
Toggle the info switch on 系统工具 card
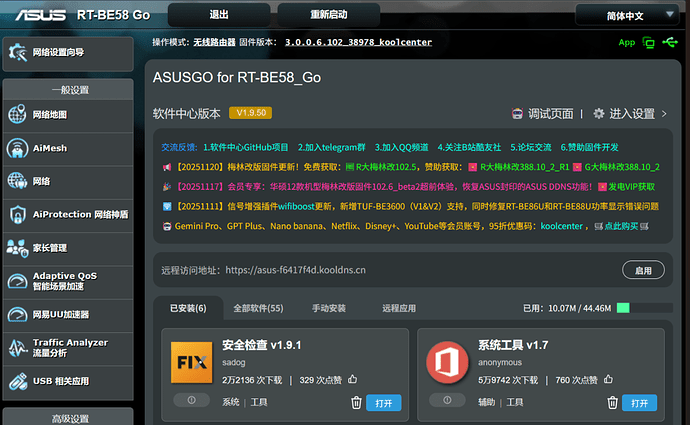[447, 400]
